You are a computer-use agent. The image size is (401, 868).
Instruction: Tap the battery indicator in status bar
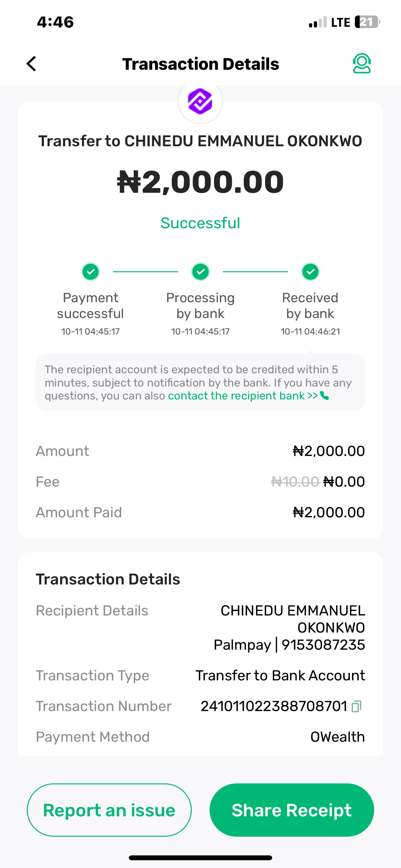[367, 22]
